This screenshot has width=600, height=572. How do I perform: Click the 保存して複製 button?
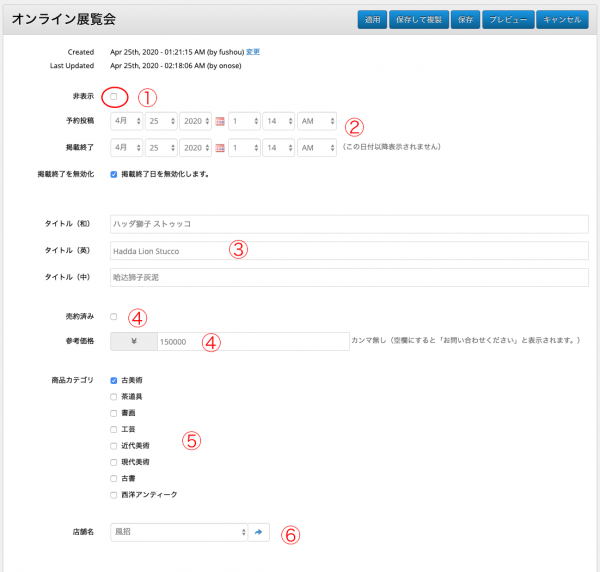[x=420, y=19]
